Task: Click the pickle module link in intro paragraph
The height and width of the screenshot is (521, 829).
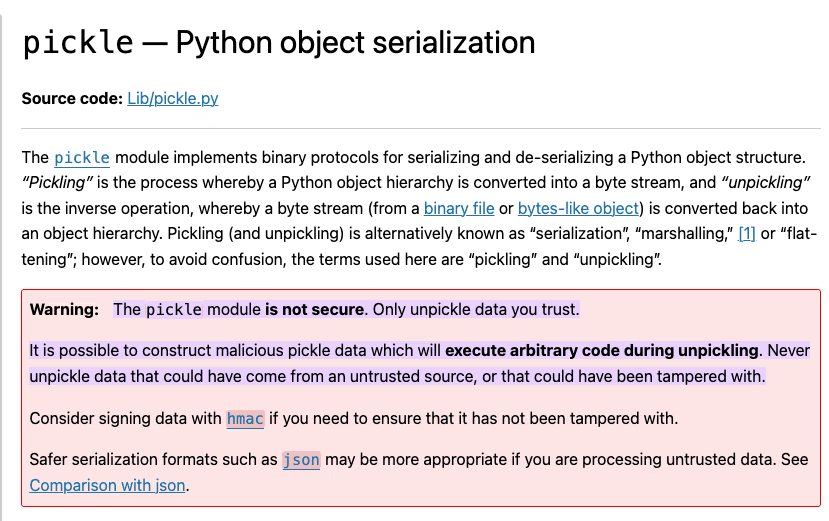Action: pyautogui.click(x=82, y=158)
